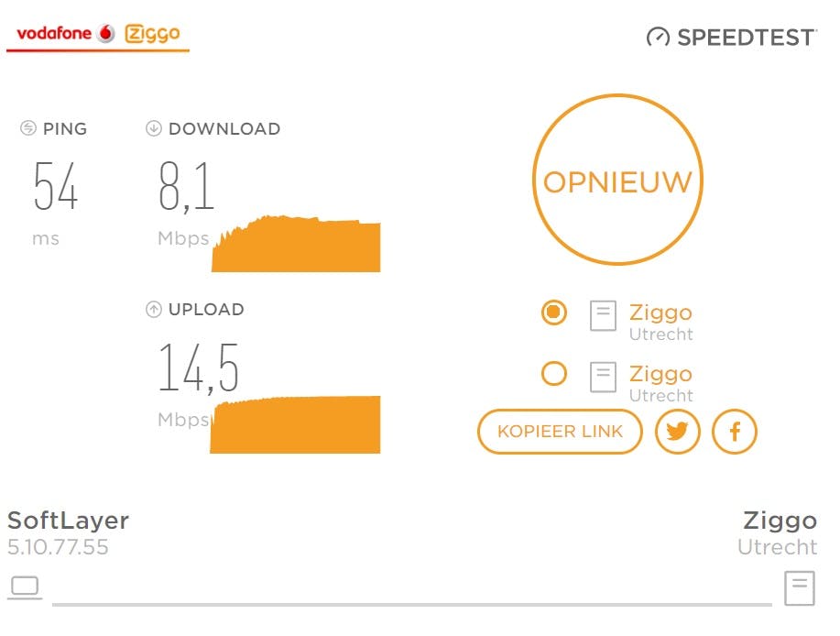
Task: Click the upload speed graph
Action: (x=295, y=425)
